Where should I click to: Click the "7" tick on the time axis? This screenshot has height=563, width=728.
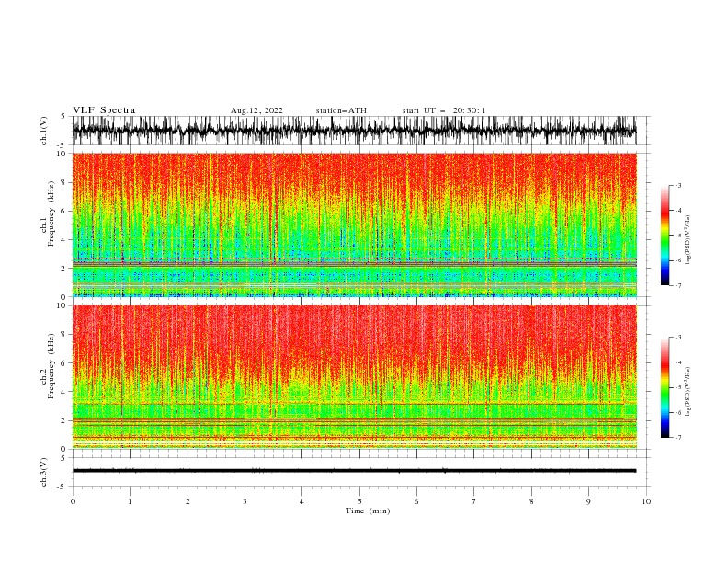[x=474, y=501]
